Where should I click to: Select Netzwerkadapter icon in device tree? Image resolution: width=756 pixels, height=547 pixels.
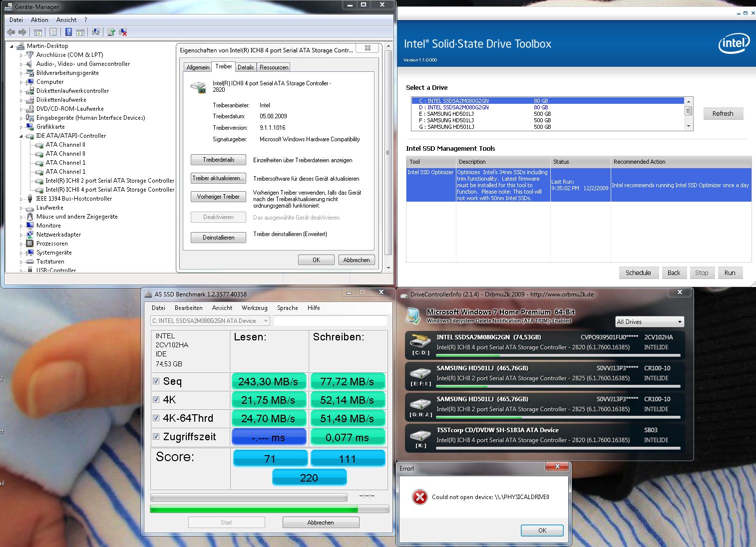point(30,235)
